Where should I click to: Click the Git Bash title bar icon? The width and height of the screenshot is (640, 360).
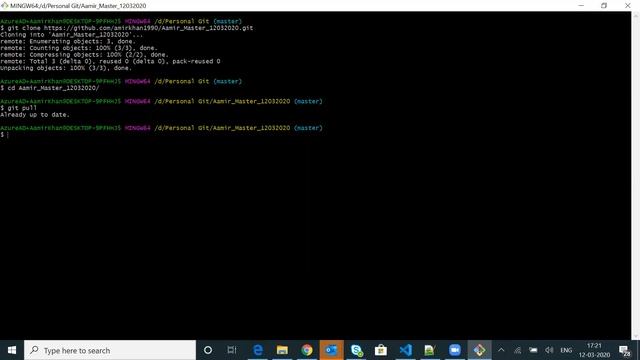point(4,6)
